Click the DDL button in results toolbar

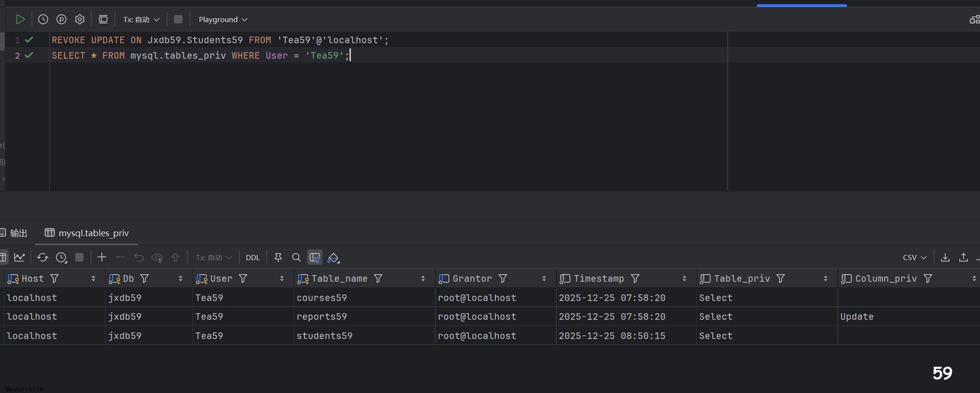253,258
